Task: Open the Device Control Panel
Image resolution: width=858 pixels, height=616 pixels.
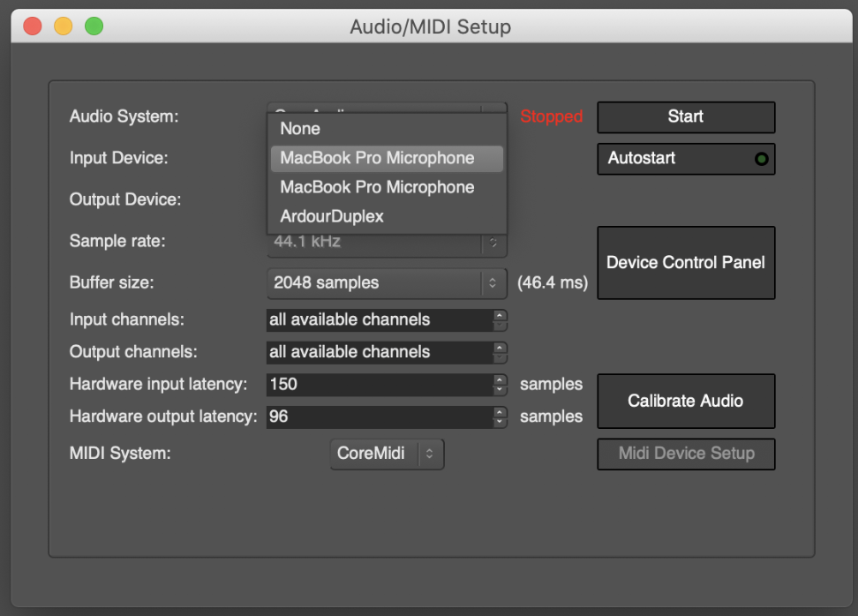Action: point(686,263)
